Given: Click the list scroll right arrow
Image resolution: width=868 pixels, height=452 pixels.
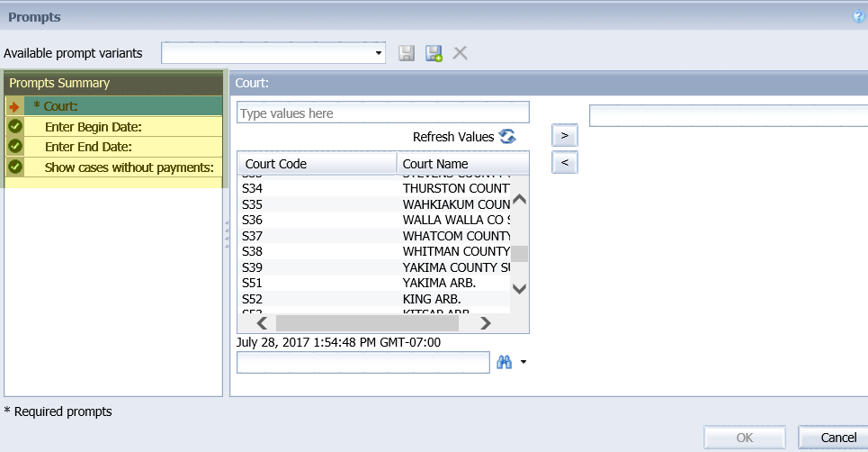Looking at the screenshot, I should click(486, 323).
